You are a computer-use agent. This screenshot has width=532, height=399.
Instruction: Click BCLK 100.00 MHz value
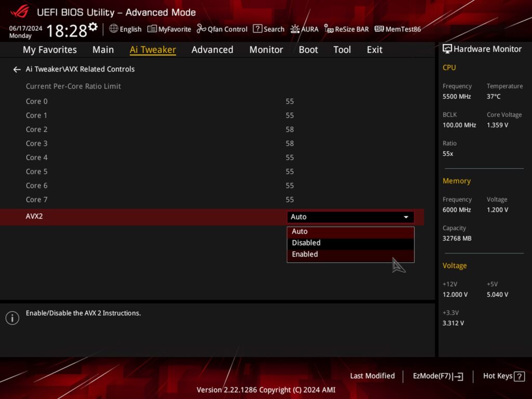[459, 125]
